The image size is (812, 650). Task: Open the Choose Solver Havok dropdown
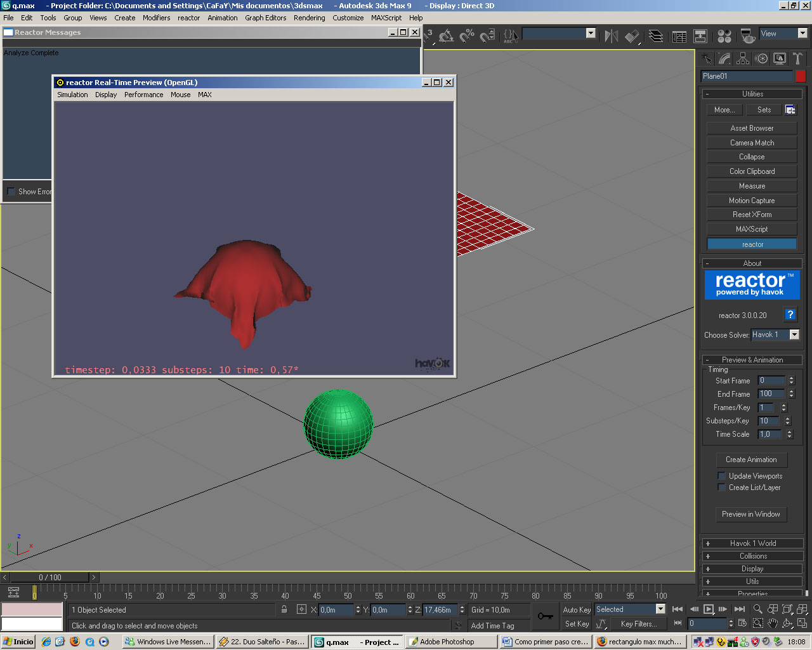(x=794, y=335)
